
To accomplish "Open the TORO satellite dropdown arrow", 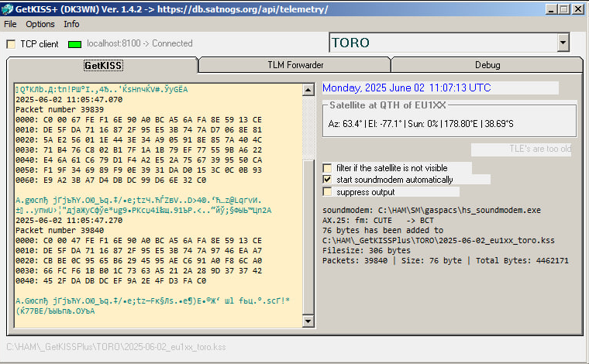I will pyautogui.click(x=563, y=43).
